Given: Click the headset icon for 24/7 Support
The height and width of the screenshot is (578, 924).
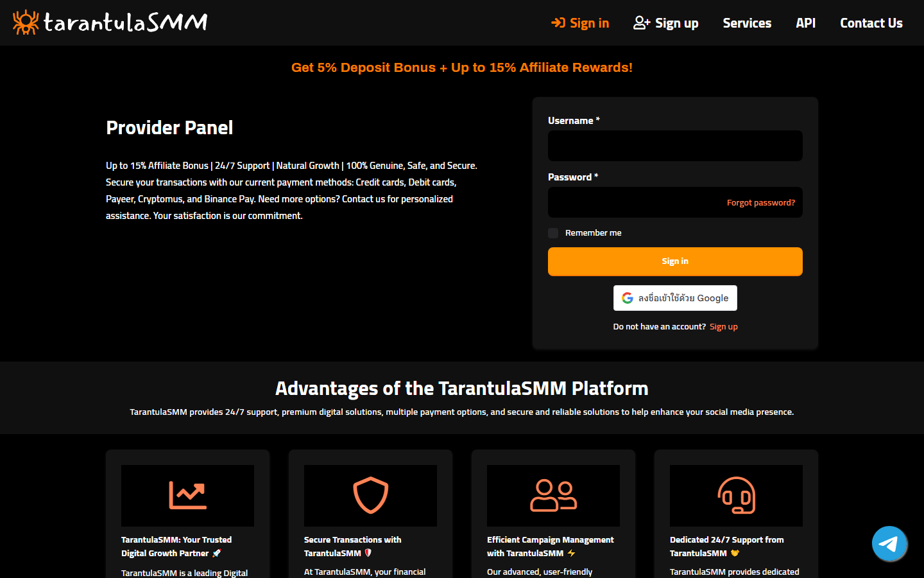Looking at the screenshot, I should [736, 495].
